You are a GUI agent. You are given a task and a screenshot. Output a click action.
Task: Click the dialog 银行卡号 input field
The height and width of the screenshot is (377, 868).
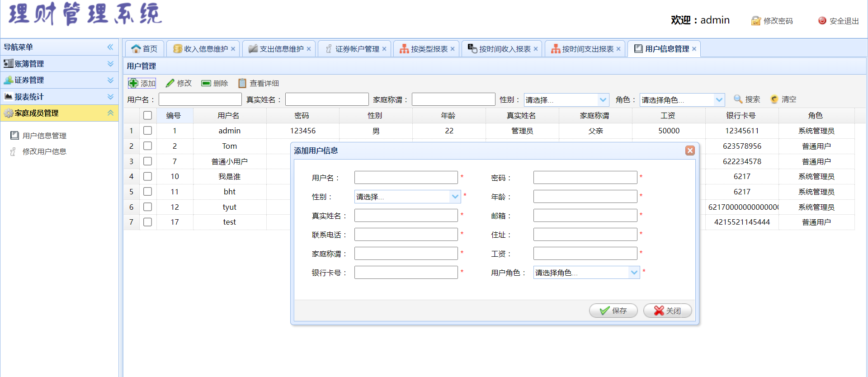click(x=406, y=273)
